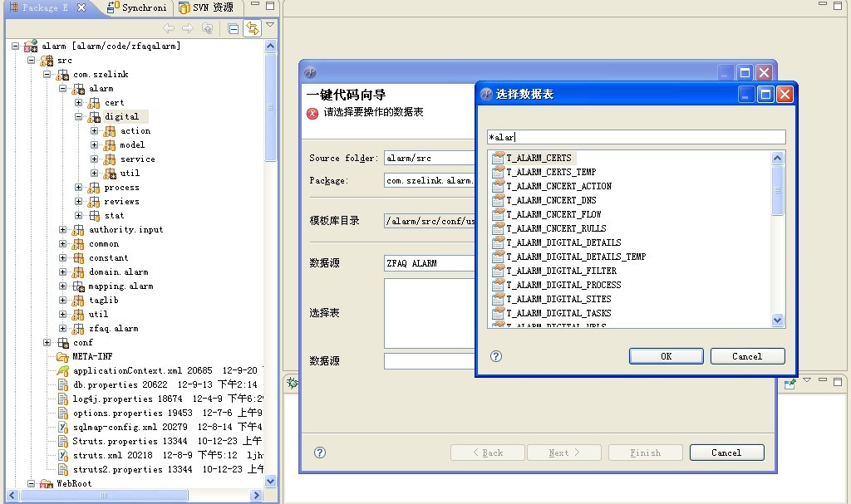The image size is (851, 504).
Task: Select the digital package icon
Action: coord(94,116)
